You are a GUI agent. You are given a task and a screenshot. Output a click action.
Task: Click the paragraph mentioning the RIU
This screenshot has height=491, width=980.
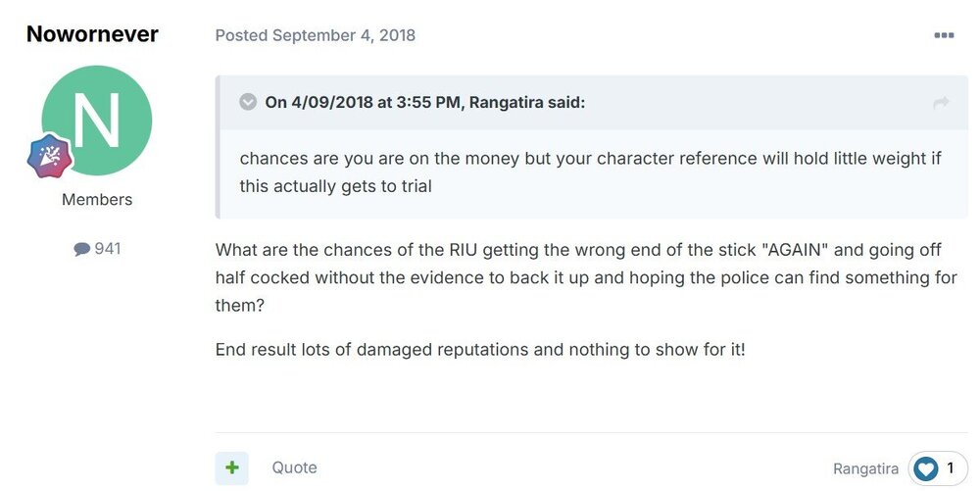(586, 278)
